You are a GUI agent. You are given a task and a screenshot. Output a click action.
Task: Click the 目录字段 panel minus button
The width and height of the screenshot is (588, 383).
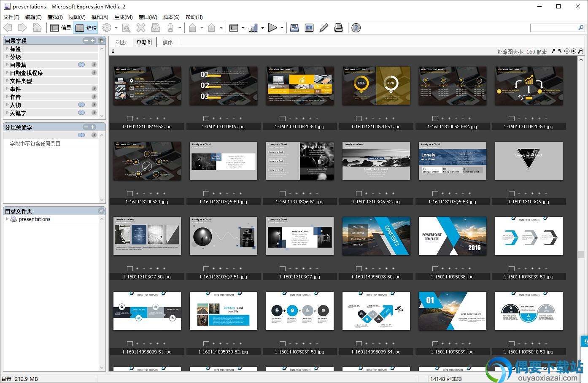[x=86, y=41]
